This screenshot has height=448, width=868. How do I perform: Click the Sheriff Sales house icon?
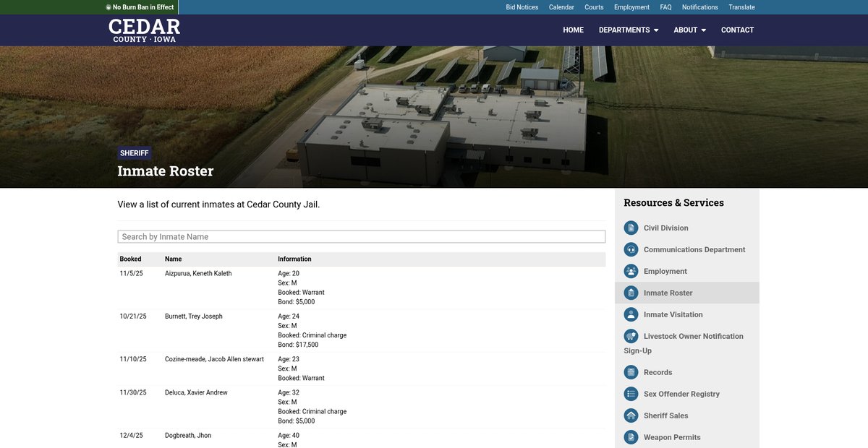point(631,415)
